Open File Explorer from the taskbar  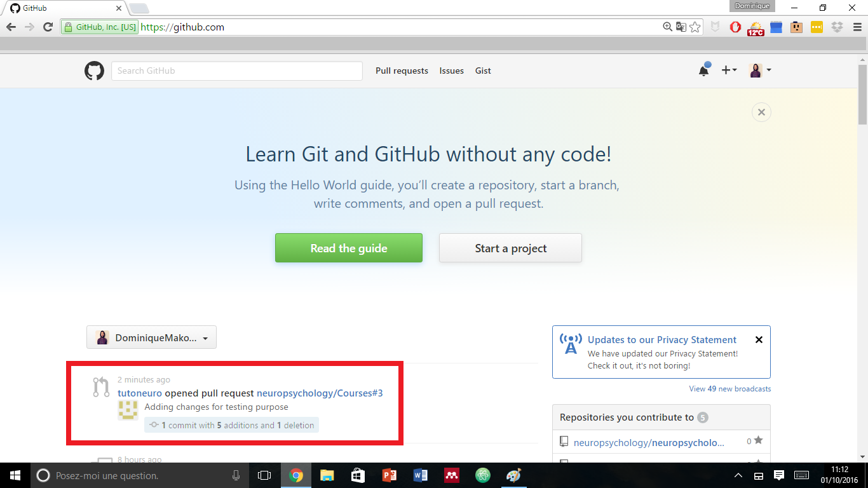coord(327,475)
